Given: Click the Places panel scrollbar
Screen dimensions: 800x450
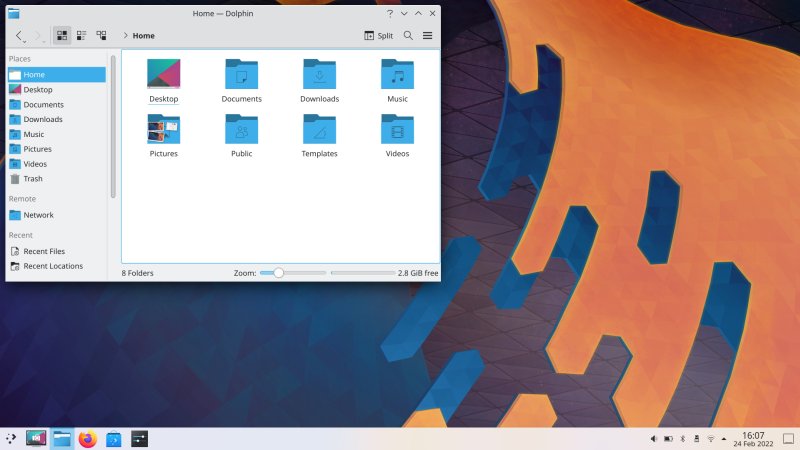Looking at the screenshot, I should coord(113,125).
